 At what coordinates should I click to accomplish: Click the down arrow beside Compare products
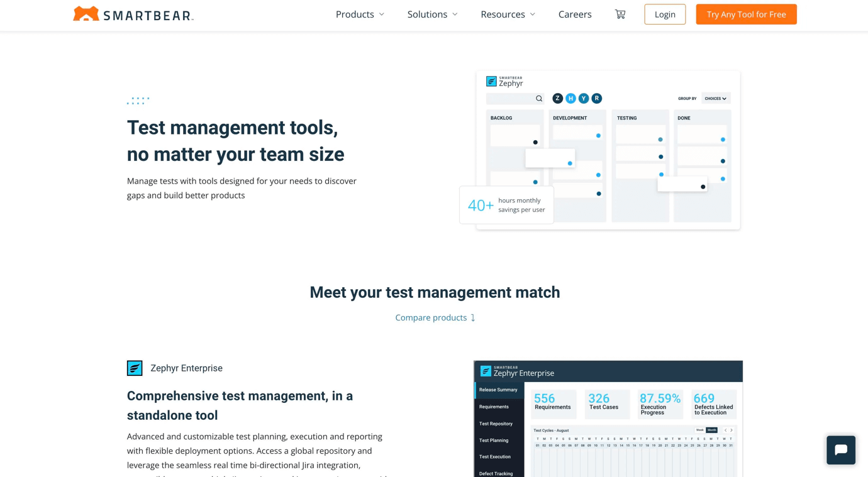[473, 318]
